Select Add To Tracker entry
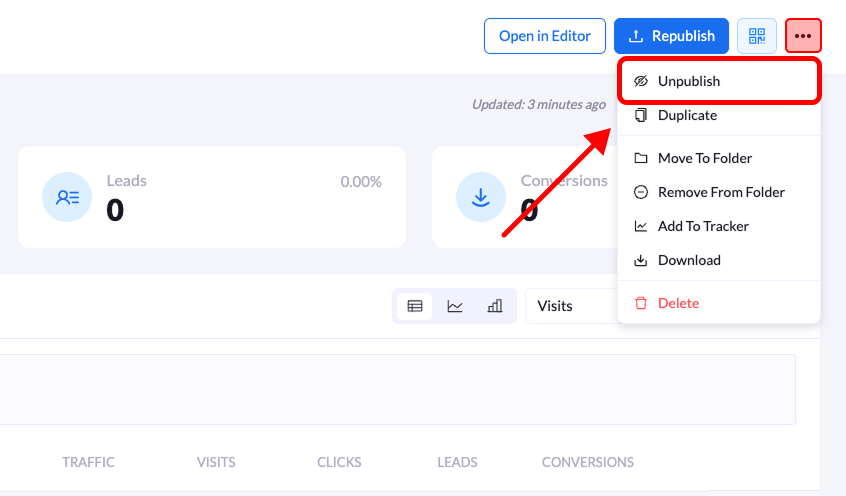 719,226
